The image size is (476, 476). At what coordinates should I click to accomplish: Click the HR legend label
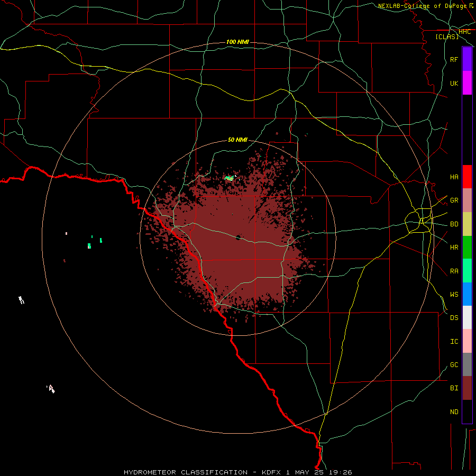pyautogui.click(x=454, y=248)
